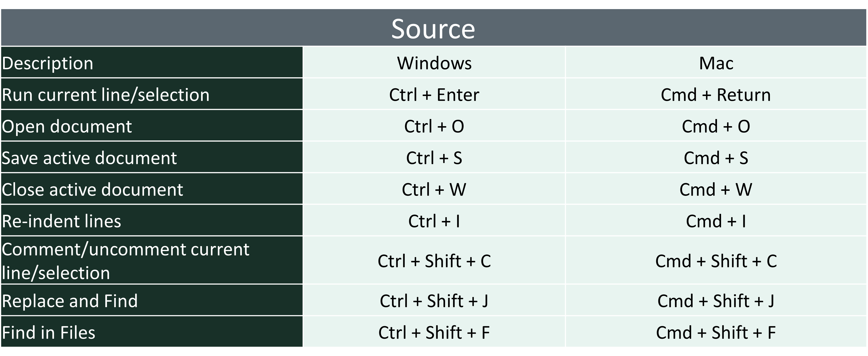Select the Replace and Find row label
The height and width of the screenshot is (356, 868).
click(152, 300)
